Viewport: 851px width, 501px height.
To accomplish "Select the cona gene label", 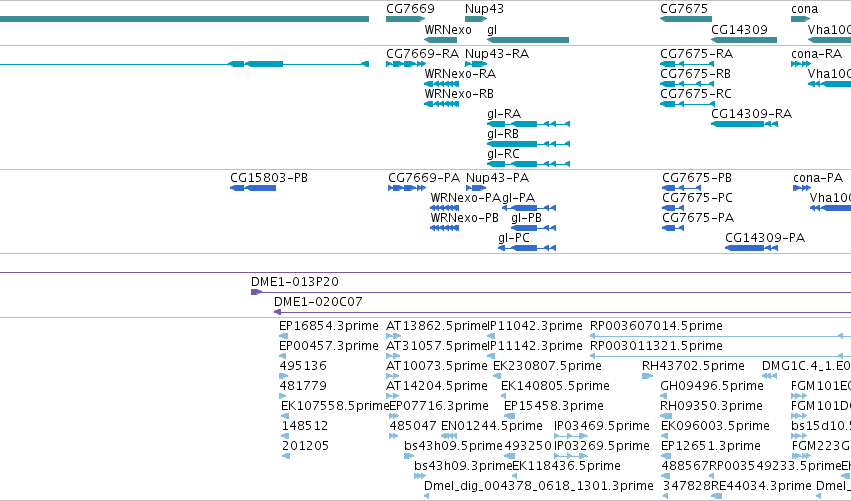I will [804, 9].
